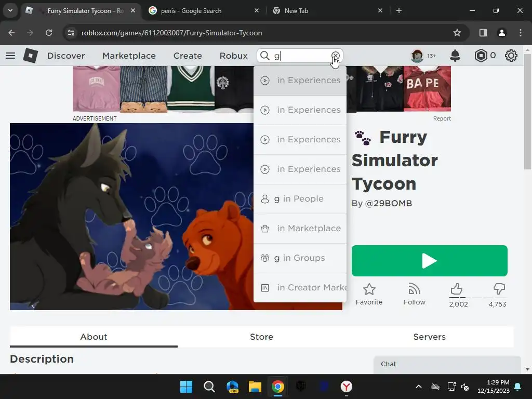Open the Roblox settings gear icon
532x399 pixels.
click(511, 56)
